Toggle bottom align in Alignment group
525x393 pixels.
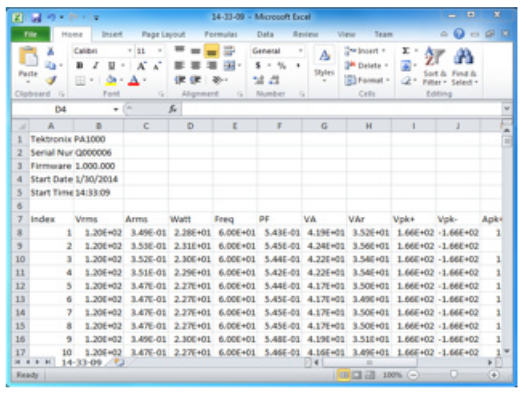[x=212, y=51]
